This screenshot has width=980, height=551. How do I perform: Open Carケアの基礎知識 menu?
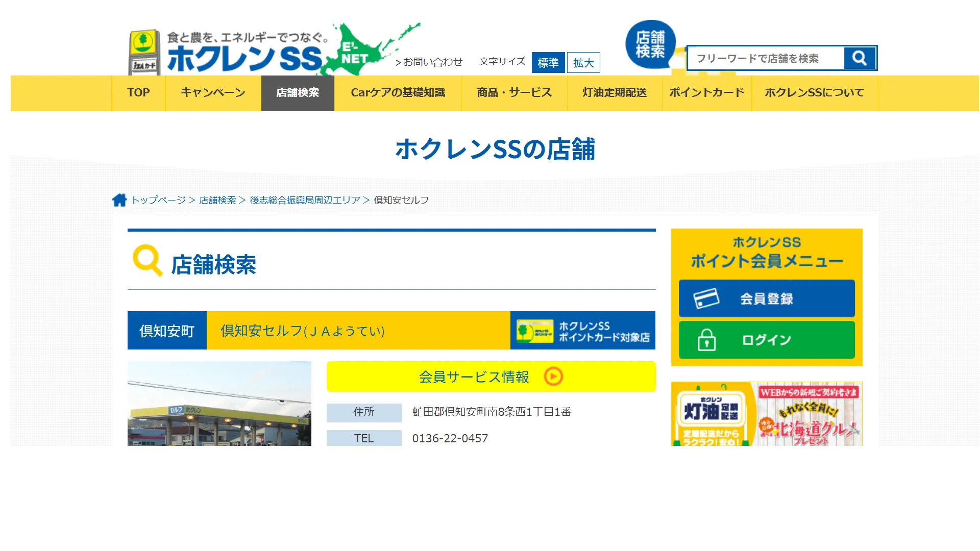(x=398, y=93)
